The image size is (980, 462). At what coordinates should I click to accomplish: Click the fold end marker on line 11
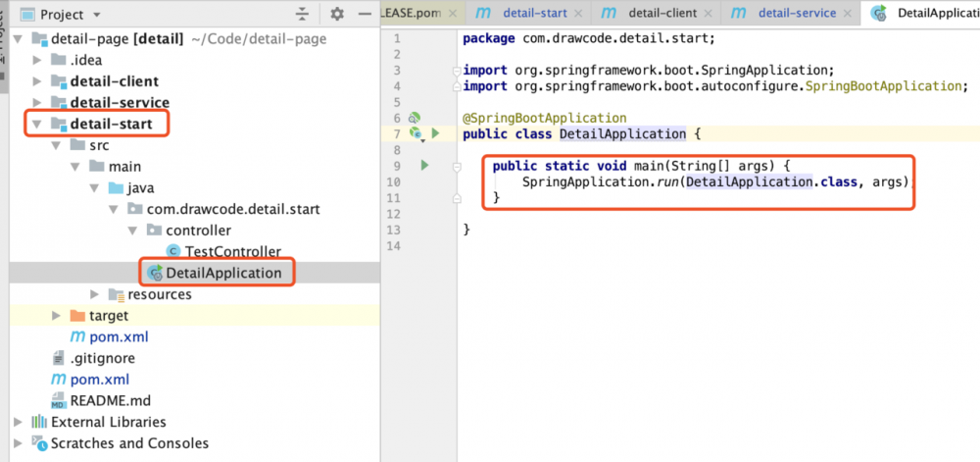click(x=457, y=198)
